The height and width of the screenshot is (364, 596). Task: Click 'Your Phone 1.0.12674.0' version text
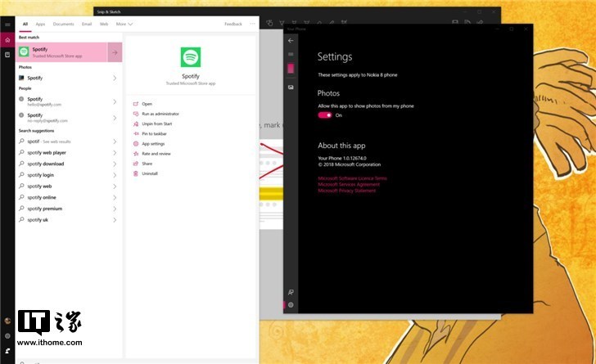click(x=342, y=158)
